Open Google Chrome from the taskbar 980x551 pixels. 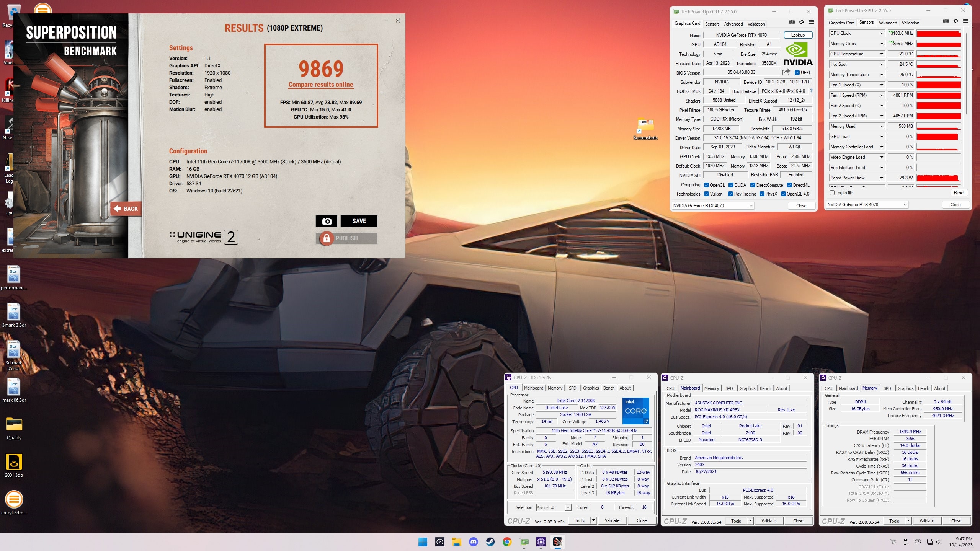coord(507,542)
